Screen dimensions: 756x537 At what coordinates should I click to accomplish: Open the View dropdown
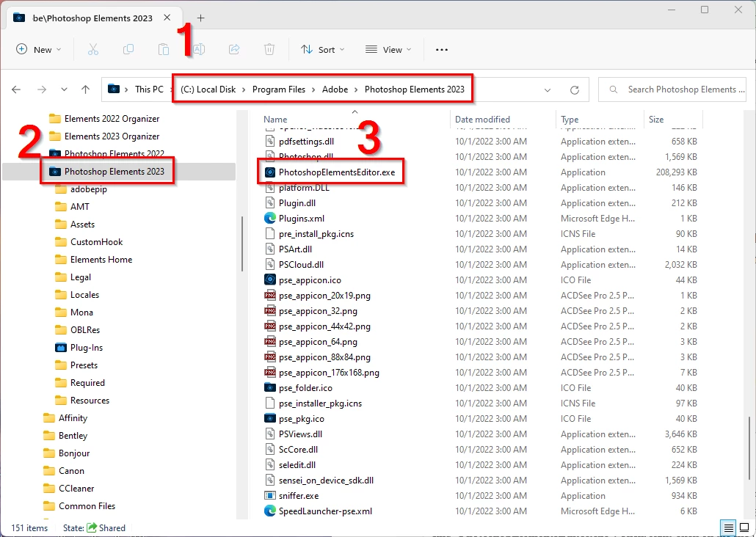(388, 50)
